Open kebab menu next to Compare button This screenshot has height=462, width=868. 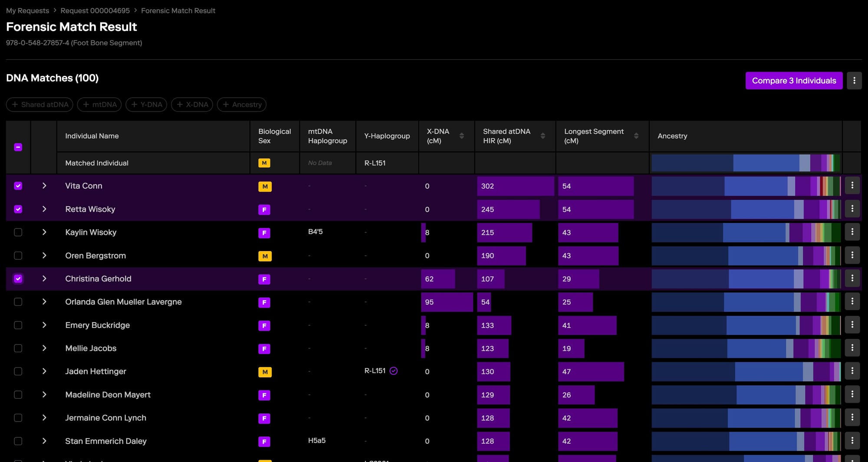point(854,81)
